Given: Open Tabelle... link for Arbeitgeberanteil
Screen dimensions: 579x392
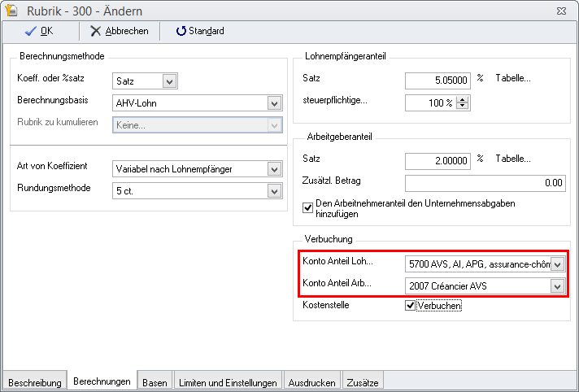Looking at the screenshot, I should coord(513,159).
